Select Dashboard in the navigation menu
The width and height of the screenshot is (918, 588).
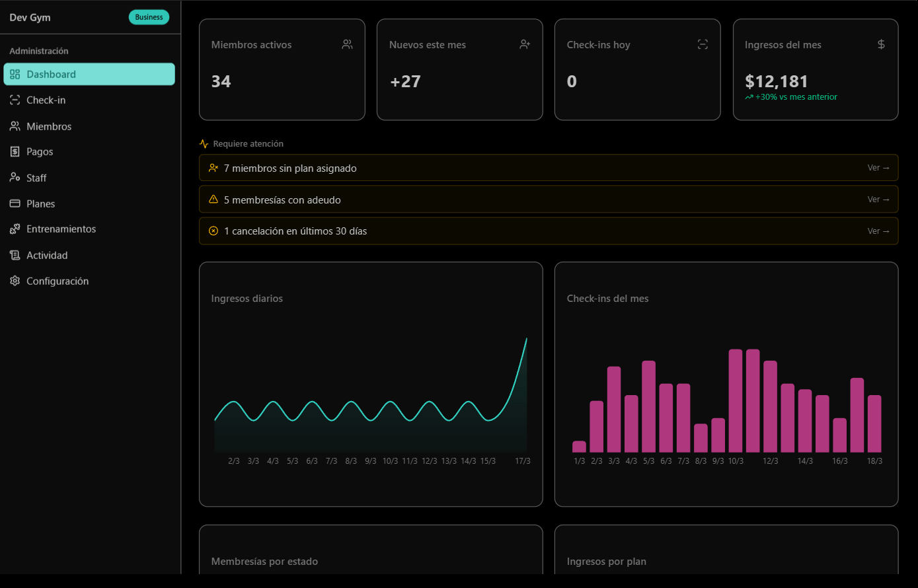[89, 74]
